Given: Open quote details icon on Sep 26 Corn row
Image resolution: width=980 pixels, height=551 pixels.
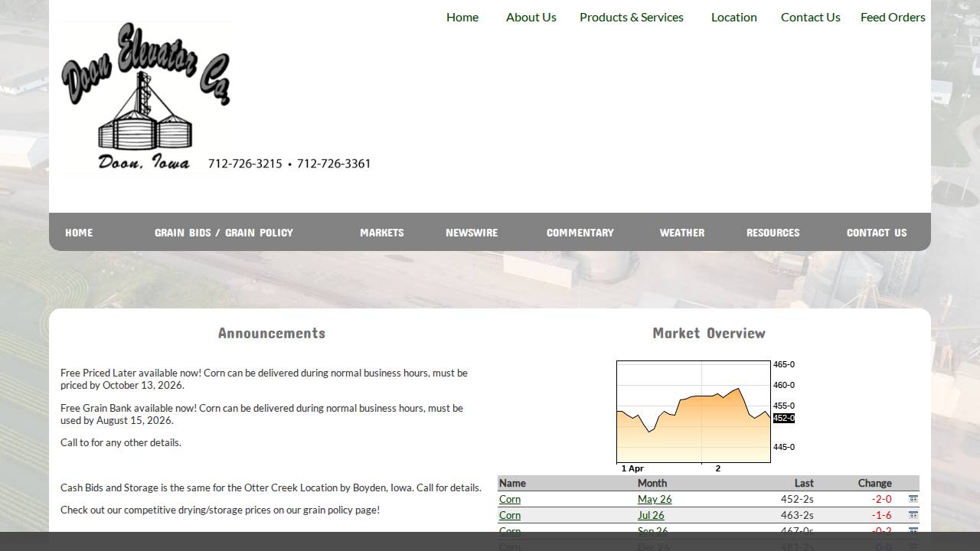Looking at the screenshot, I should (x=913, y=531).
